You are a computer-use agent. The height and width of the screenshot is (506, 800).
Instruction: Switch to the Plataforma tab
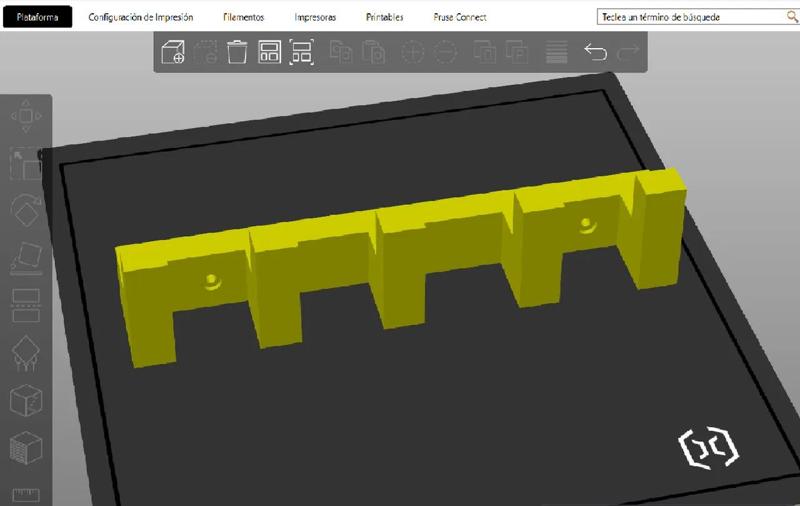pos(37,17)
